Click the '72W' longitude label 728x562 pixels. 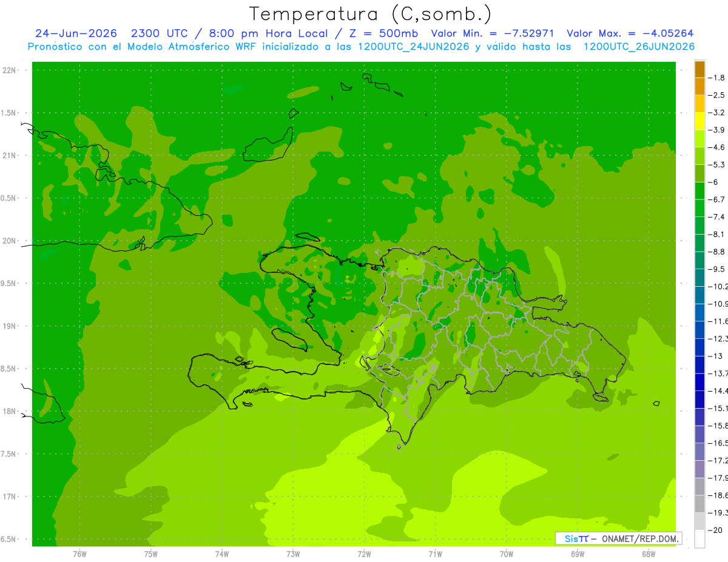pos(364,554)
